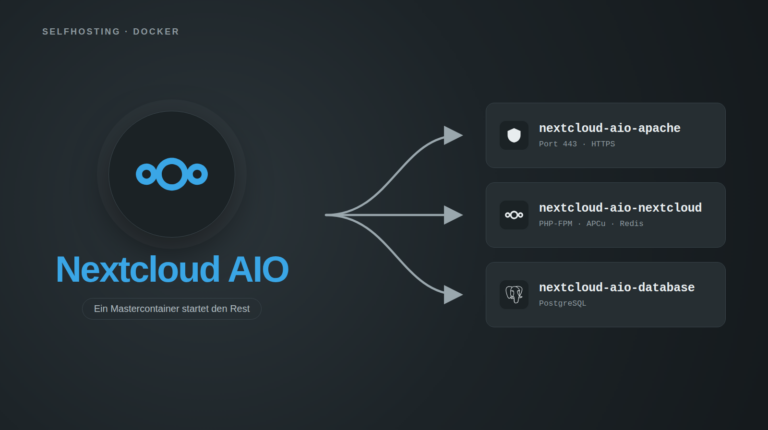Viewport: 768px width, 430px height.
Task: Click the PostgreSQL elephant icon
Action: coord(514,294)
